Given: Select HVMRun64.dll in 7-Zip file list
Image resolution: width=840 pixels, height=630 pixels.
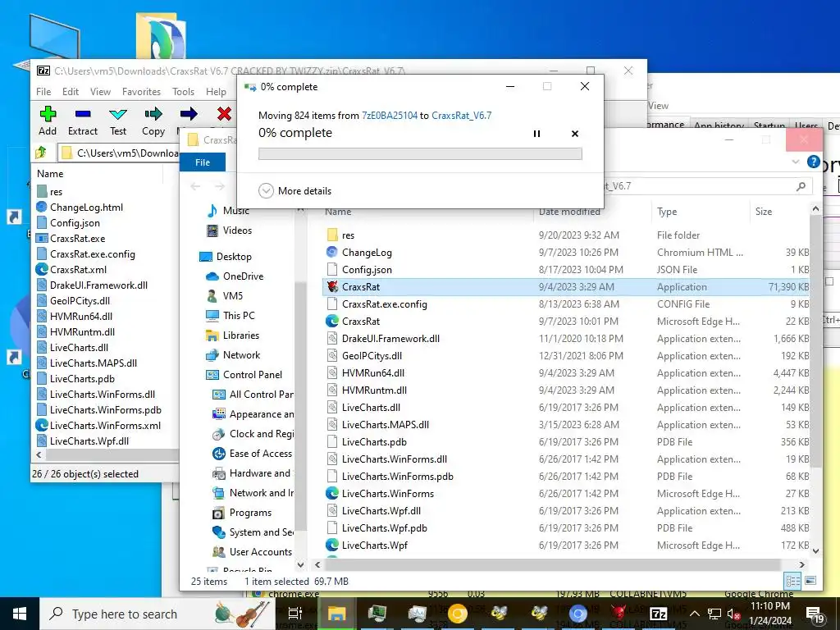Looking at the screenshot, I should coord(75,316).
